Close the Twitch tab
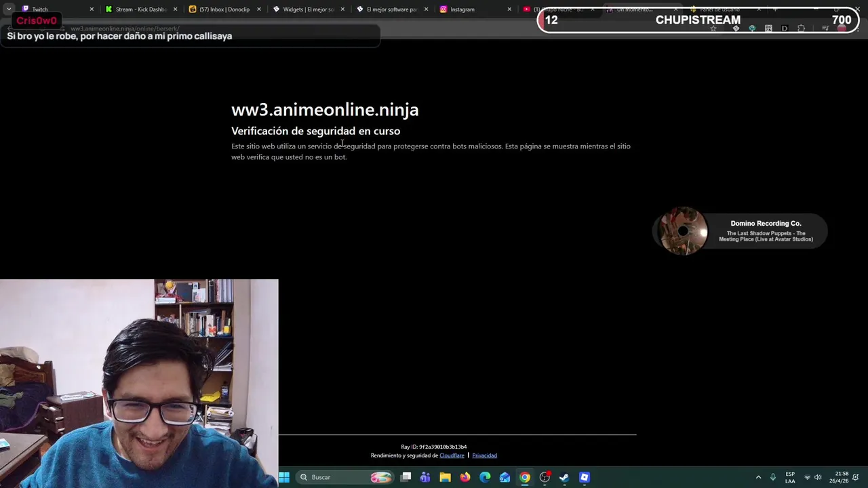Screen dimensions: 868x488 pos(92,9)
